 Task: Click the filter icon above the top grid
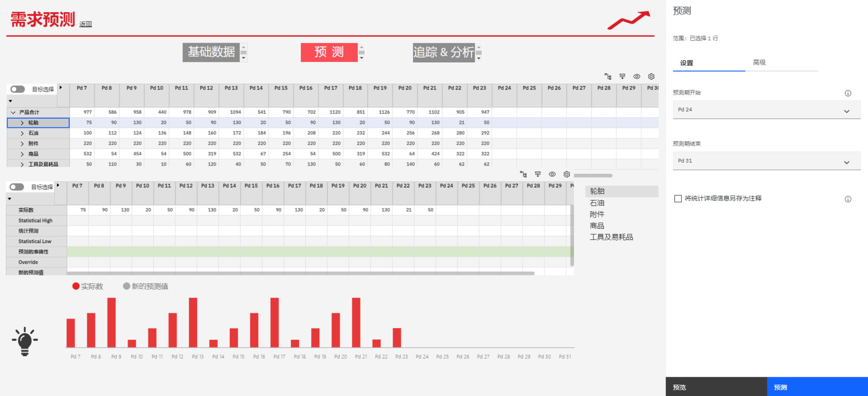(x=622, y=76)
